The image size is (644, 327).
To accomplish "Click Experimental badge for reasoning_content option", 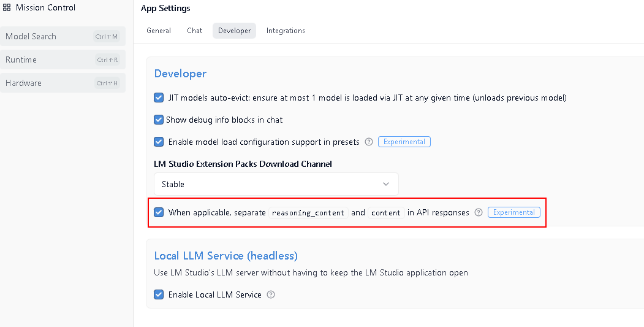I will pyautogui.click(x=514, y=212).
